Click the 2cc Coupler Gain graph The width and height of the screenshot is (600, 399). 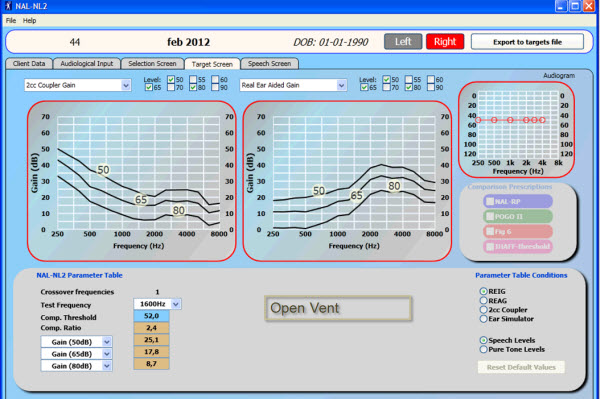[132, 181]
